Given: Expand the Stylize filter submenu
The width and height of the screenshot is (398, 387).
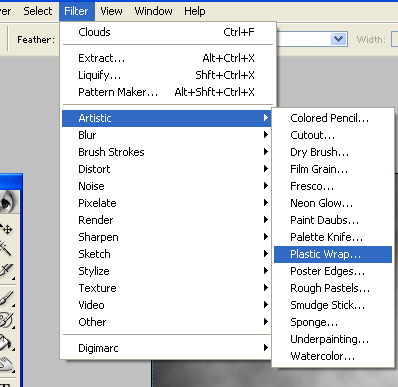Looking at the screenshot, I should click(167, 271).
